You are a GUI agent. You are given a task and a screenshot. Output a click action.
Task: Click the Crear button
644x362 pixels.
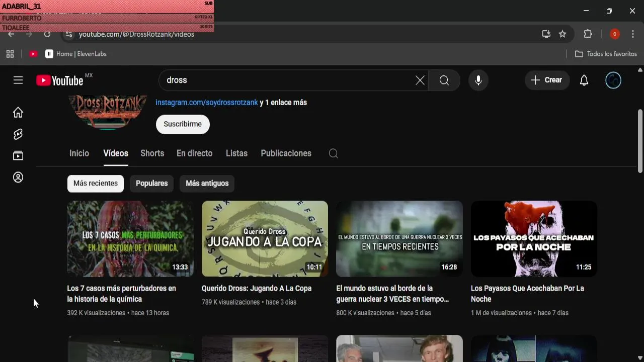[x=547, y=80]
